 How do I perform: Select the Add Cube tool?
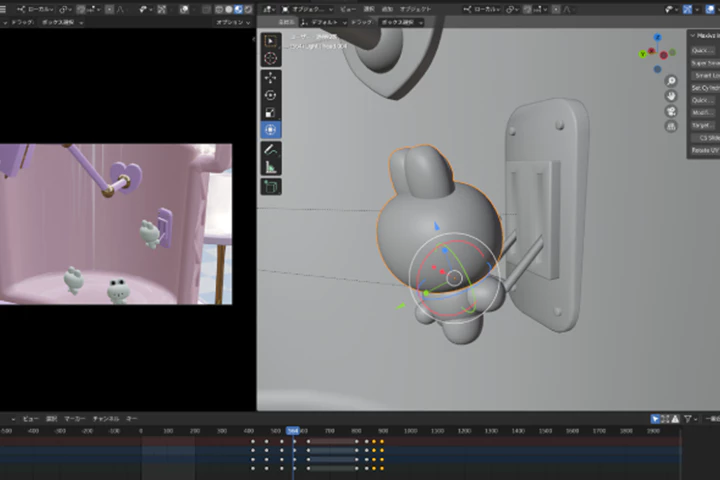(x=270, y=187)
